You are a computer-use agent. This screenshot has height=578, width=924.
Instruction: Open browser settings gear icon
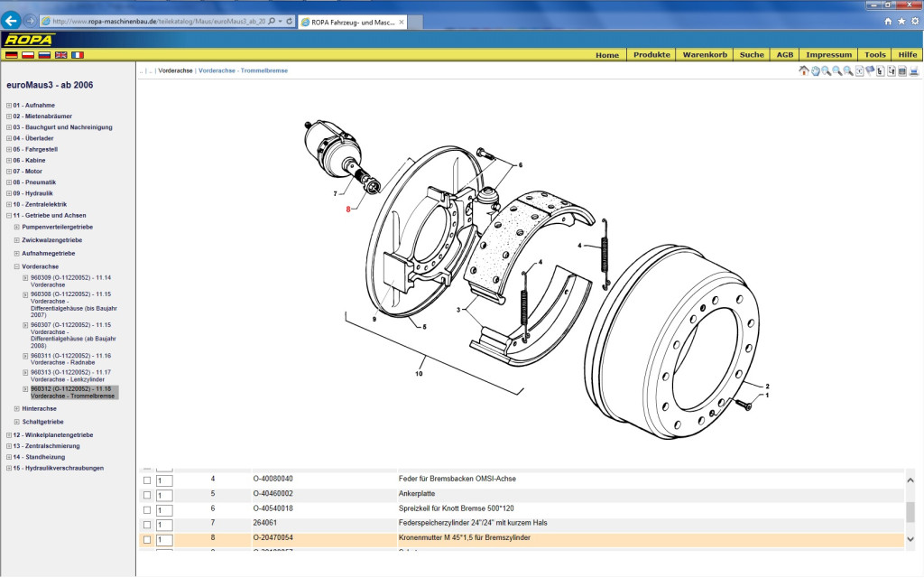point(915,22)
